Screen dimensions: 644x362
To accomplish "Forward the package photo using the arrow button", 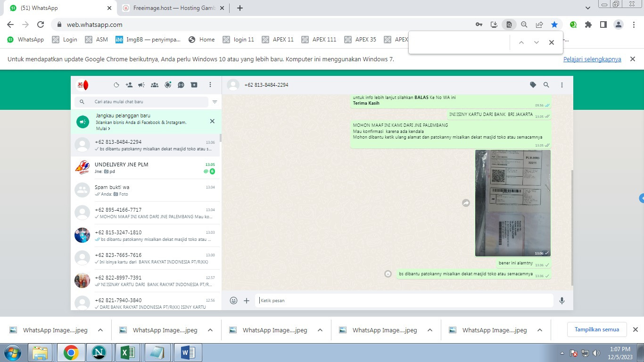I will (x=466, y=203).
